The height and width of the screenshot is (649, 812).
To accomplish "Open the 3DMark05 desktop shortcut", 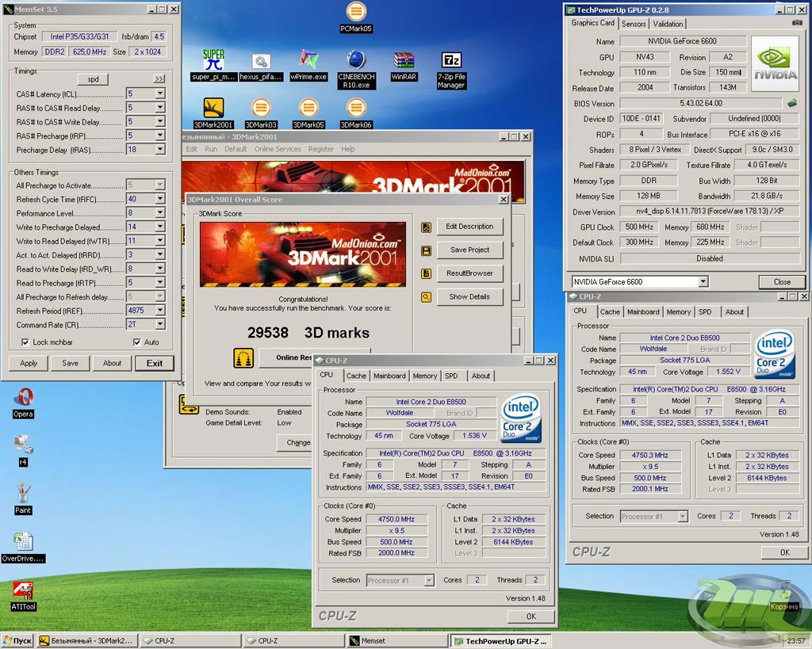I will [308, 113].
